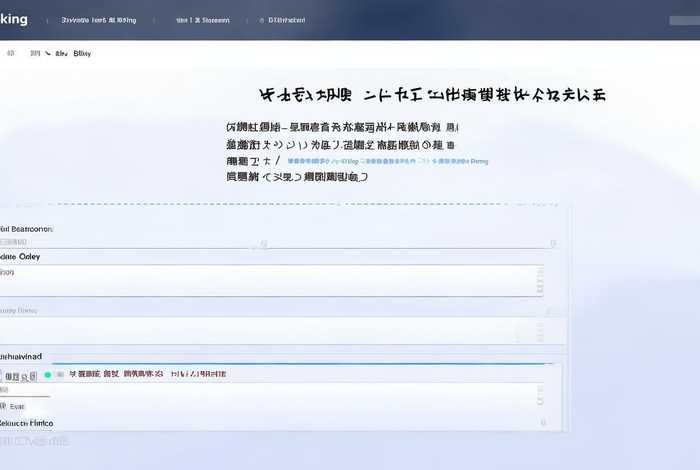
Task: Click the large text box below the 'Odey' label
Action: [271, 280]
